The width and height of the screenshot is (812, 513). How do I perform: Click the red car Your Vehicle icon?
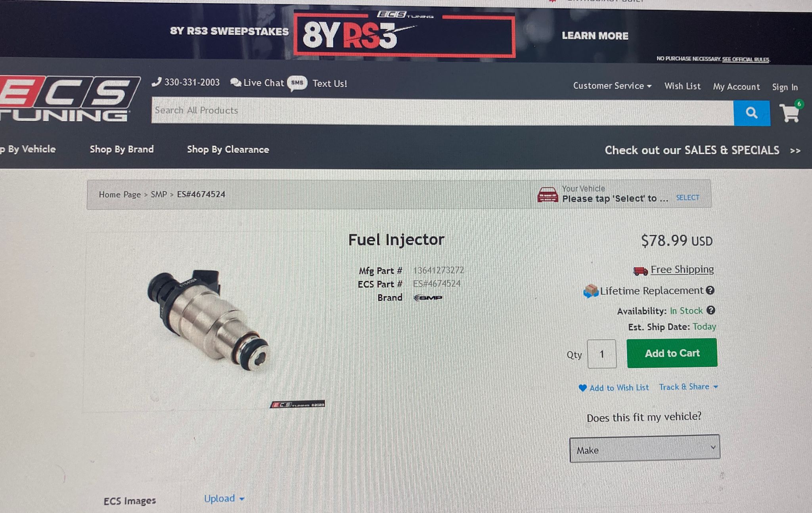pyautogui.click(x=548, y=195)
